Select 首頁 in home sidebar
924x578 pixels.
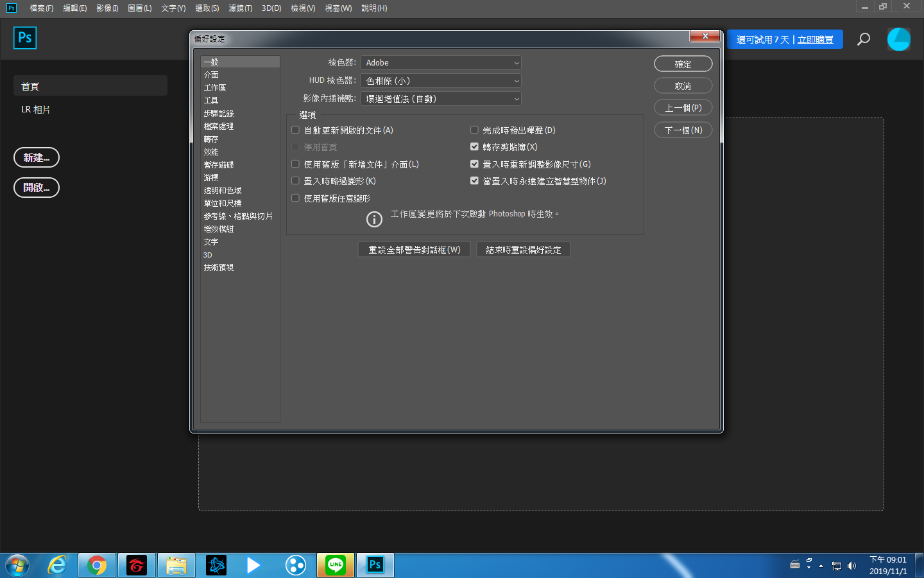coord(90,86)
